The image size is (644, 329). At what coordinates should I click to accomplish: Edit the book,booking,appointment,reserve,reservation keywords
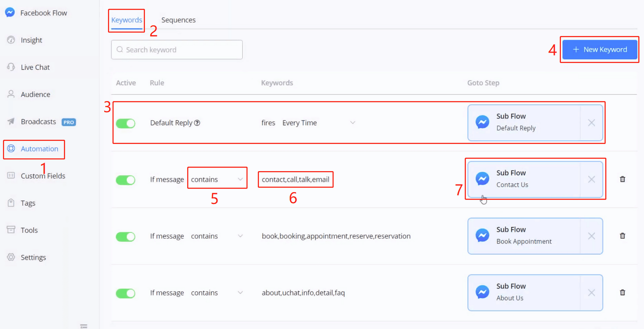click(x=336, y=236)
